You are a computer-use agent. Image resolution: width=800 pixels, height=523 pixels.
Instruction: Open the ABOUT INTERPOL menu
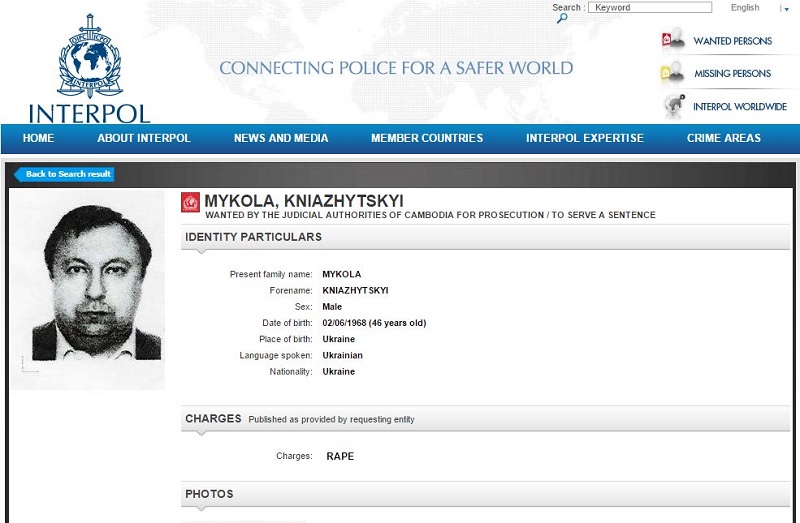144,138
